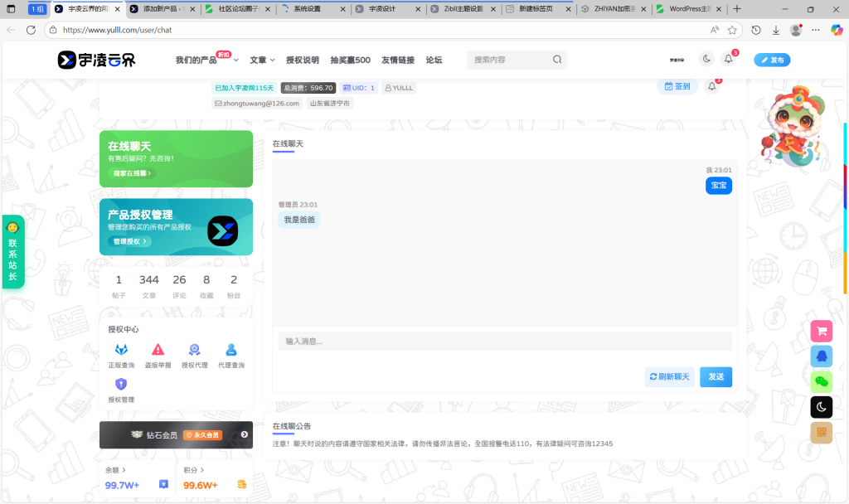Open the 正版查询 verification icon
Screen dimensions: 849x504
(121, 350)
